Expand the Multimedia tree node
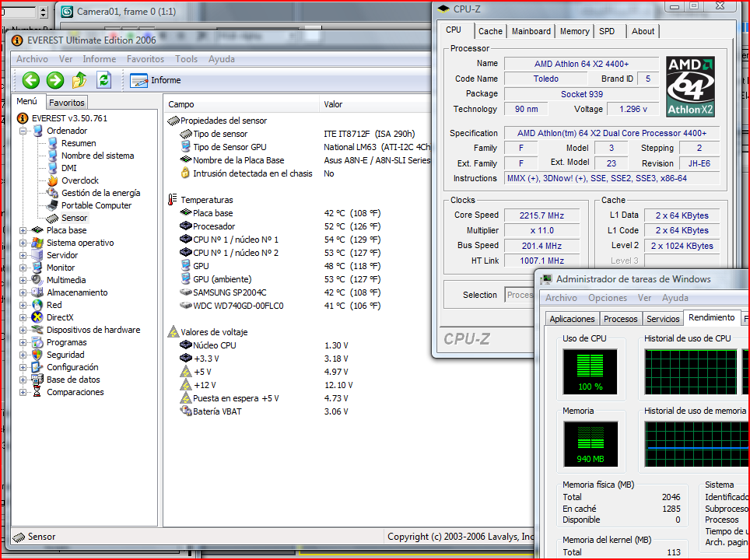The image size is (750, 560). coord(23,280)
